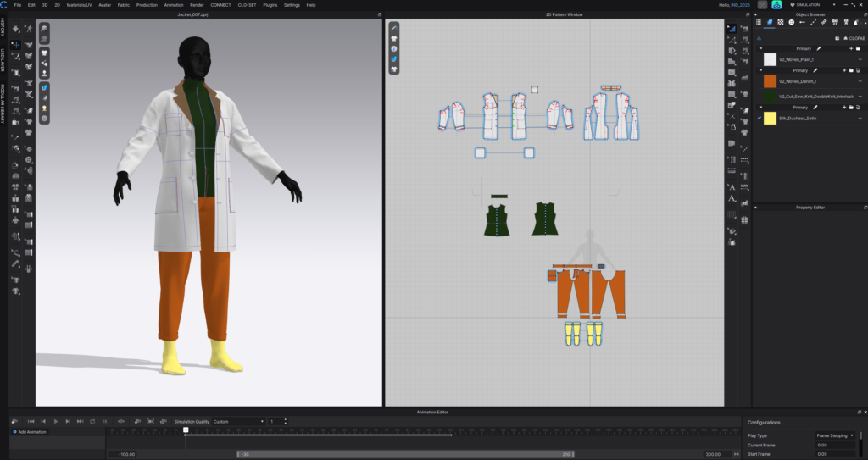Toggle Show Avatar display in 3D viewport toolbar
The height and width of the screenshot is (460, 868).
click(44, 74)
